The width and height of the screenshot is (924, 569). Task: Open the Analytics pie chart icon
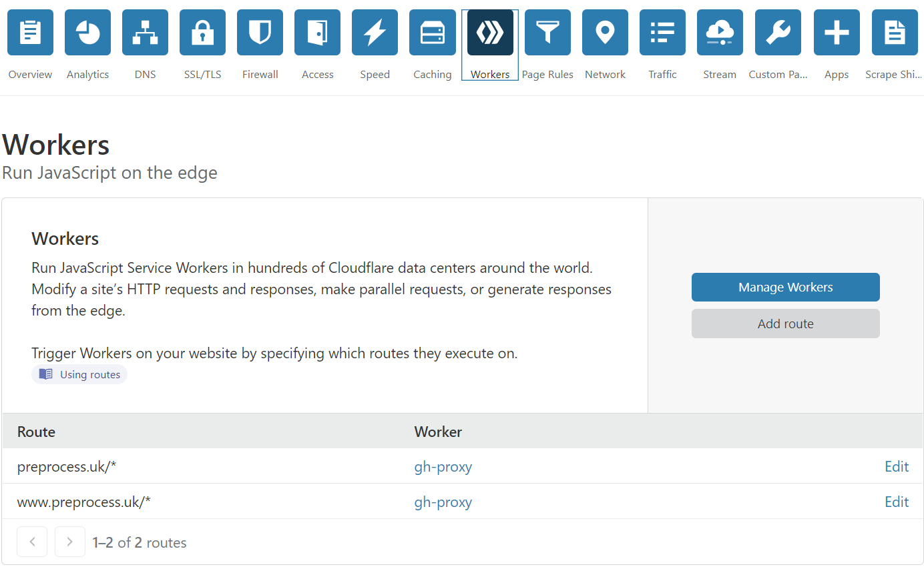[87, 32]
